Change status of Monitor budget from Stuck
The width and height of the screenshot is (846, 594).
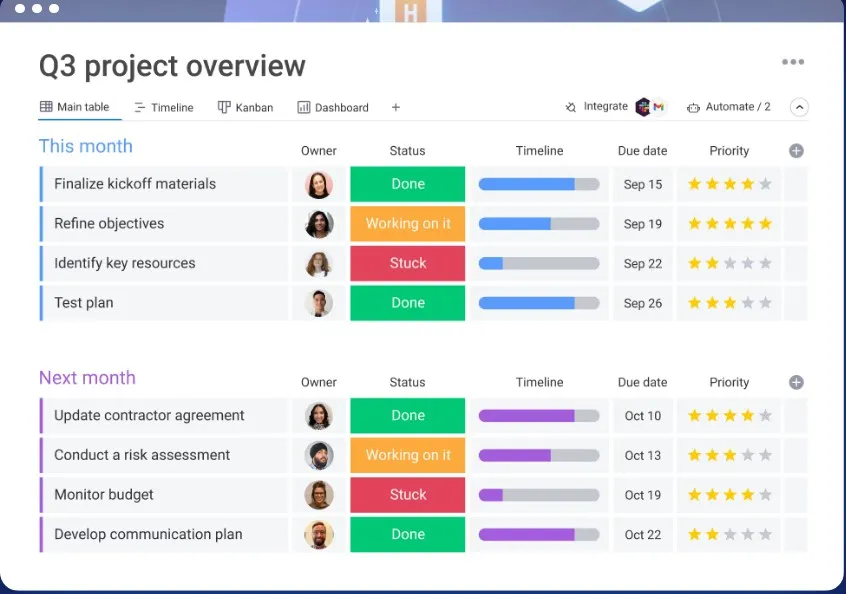pos(407,495)
